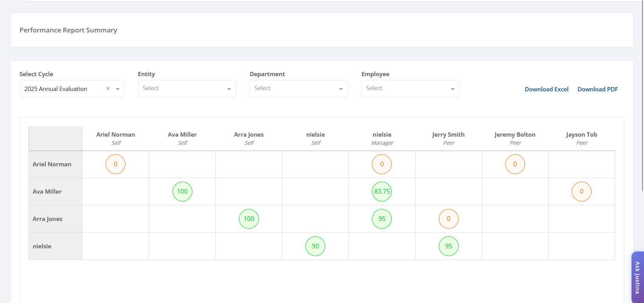The image size is (644, 303).
Task: Click the Jerry Smith Peer column header
Action: coord(448,139)
